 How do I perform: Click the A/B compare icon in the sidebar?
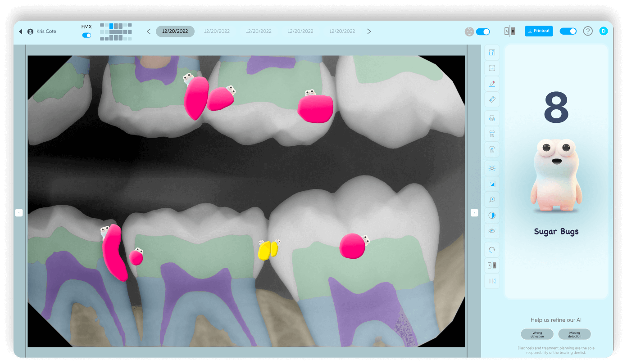[x=492, y=265]
